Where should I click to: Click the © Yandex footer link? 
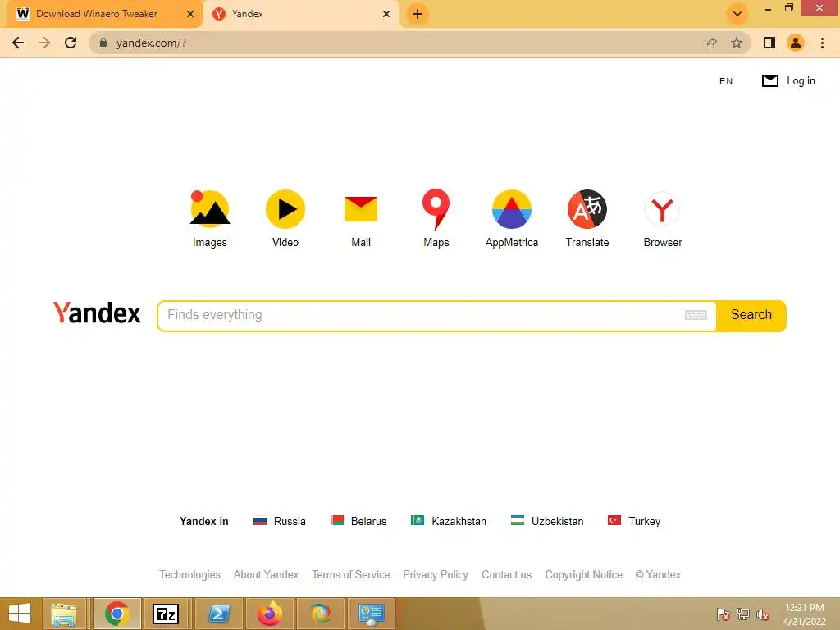[658, 574]
